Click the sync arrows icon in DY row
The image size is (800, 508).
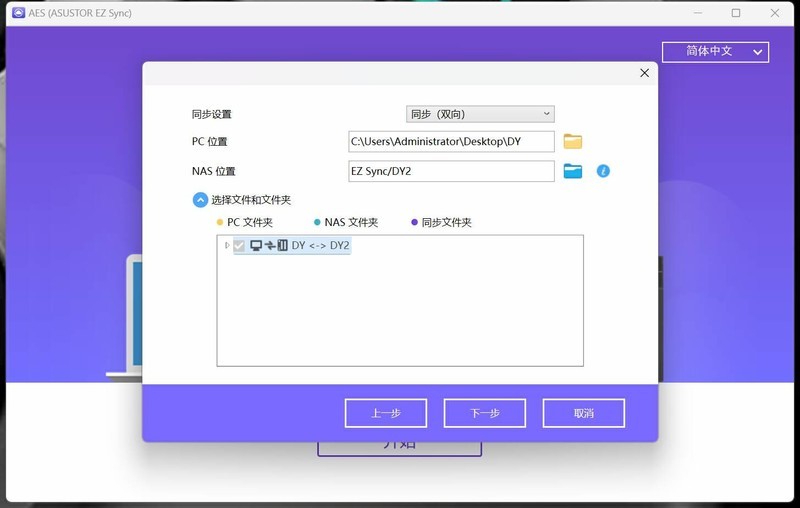tap(270, 245)
